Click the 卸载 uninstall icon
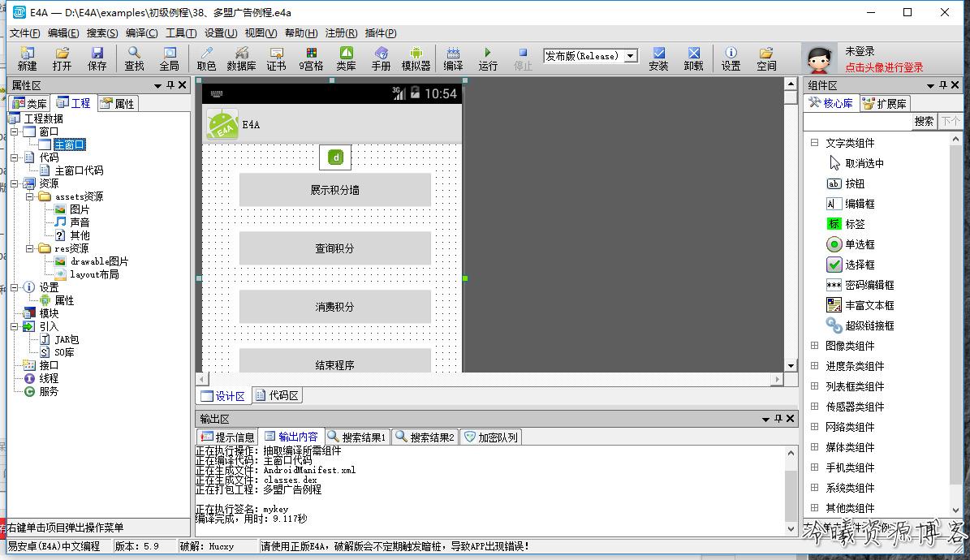 693,58
